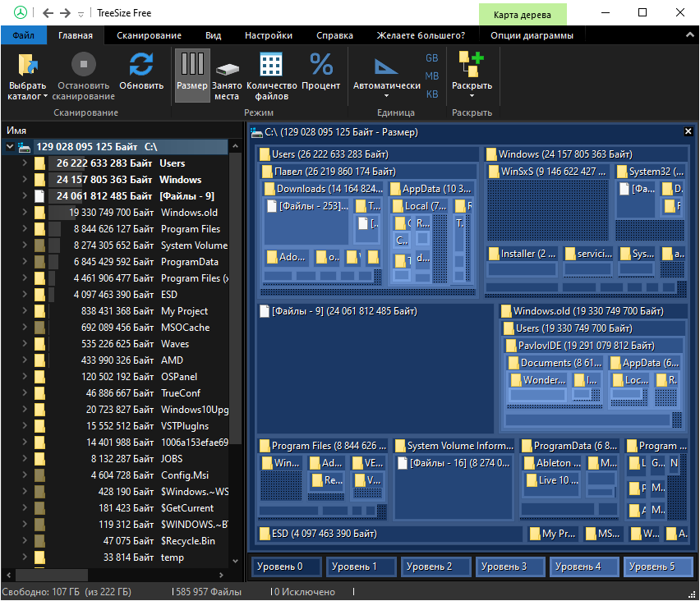
Task: Click the tree vertical scrollbar down arrow
Action: click(x=235, y=561)
